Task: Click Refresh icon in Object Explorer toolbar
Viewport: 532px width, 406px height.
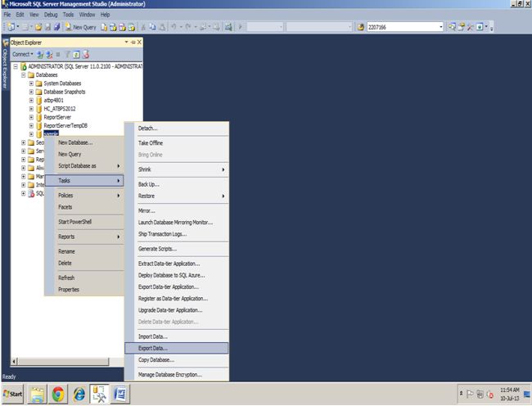Action: [76, 54]
